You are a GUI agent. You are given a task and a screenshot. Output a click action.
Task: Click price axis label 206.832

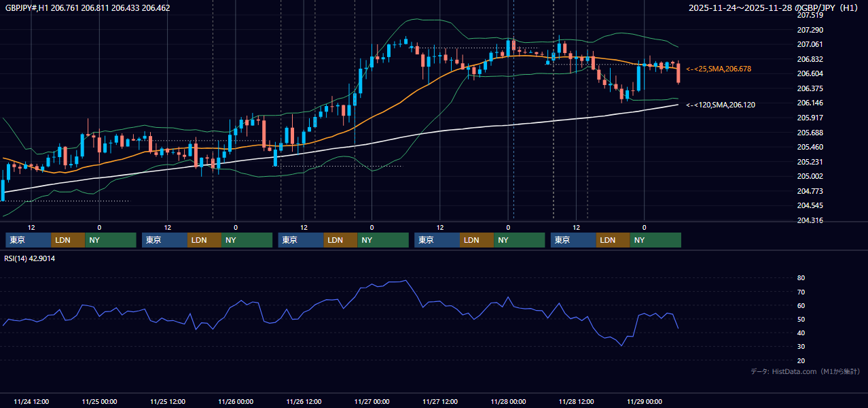click(810, 59)
